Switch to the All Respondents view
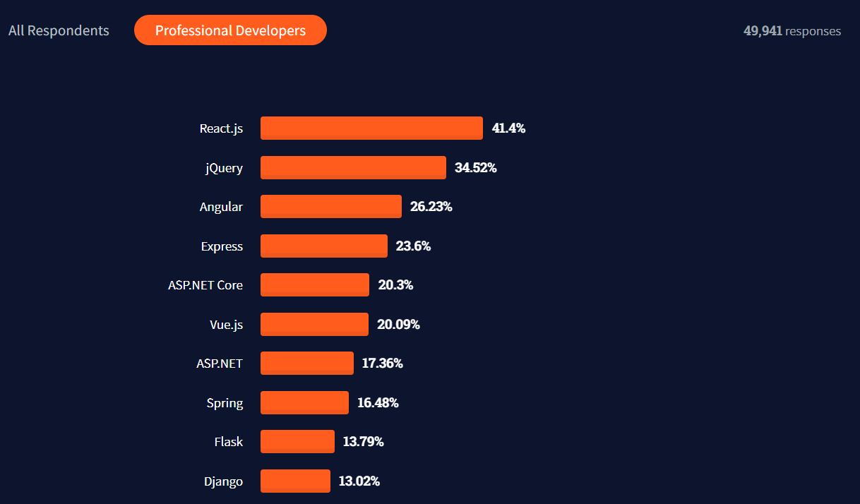 (x=59, y=30)
